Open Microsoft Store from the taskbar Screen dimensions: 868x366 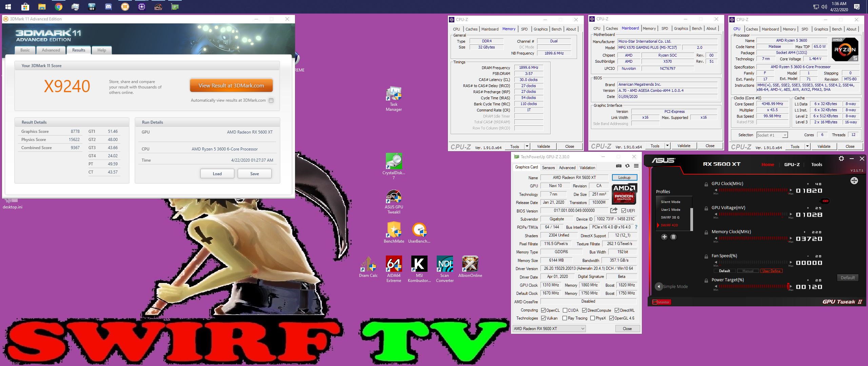(x=25, y=7)
